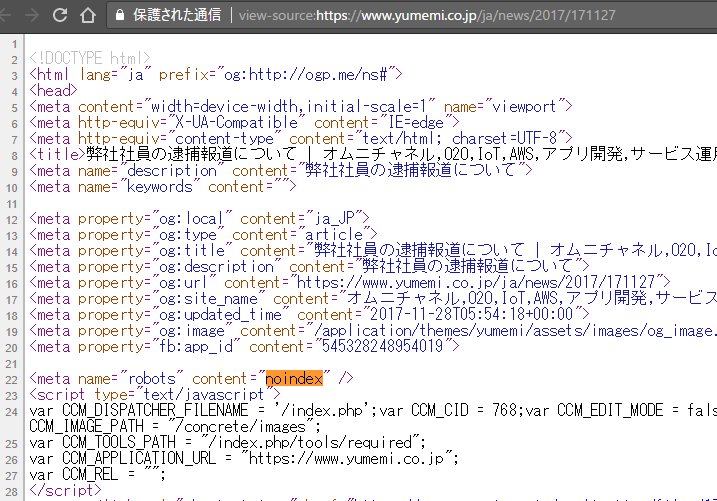Click CCM_CID = 768 on line 24

tap(466, 410)
